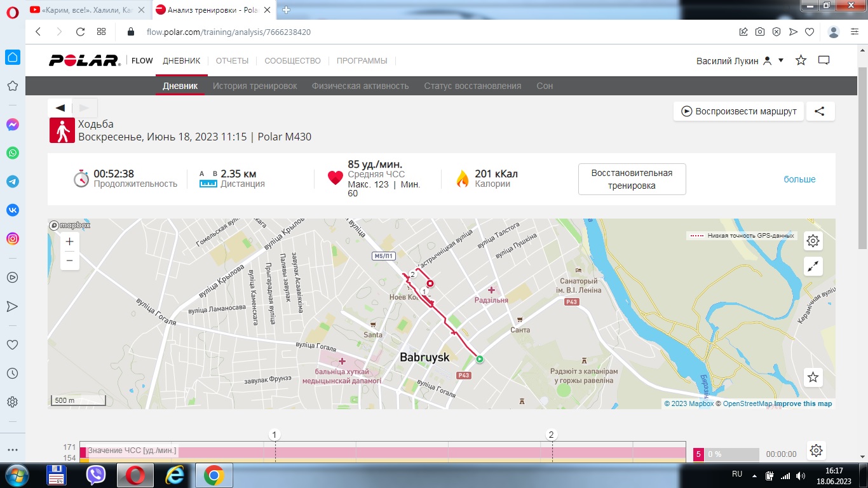Open Opera sidebar settings gear
The image size is (868, 488).
[x=12, y=402]
